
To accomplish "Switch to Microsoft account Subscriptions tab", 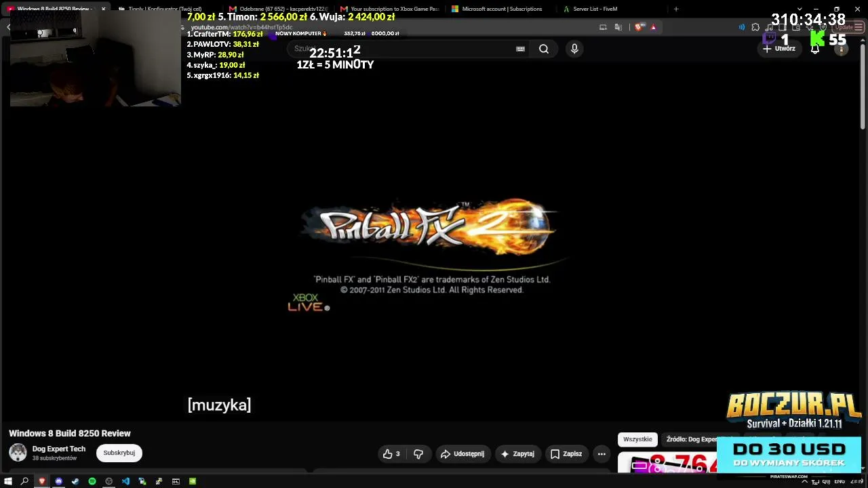I will coord(502,9).
